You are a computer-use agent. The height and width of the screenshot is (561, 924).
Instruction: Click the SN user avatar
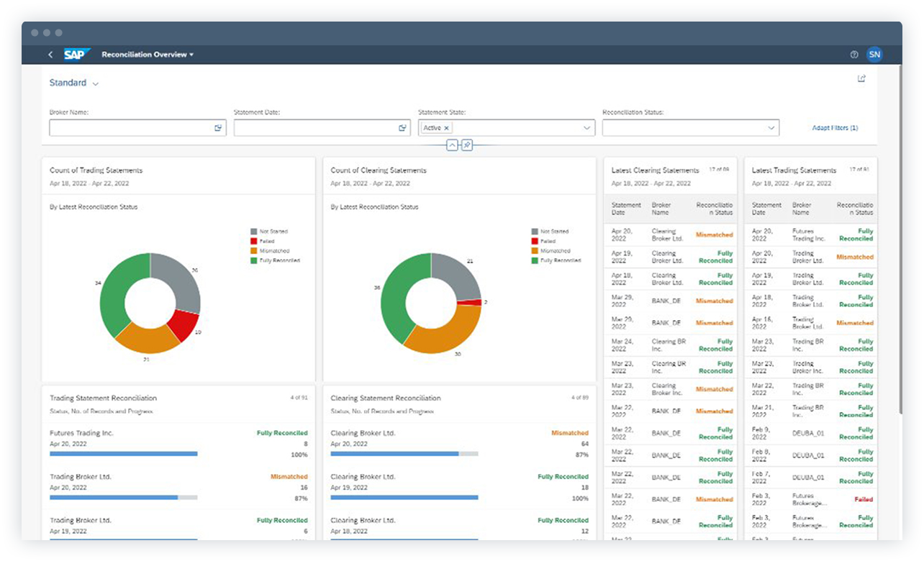click(875, 55)
